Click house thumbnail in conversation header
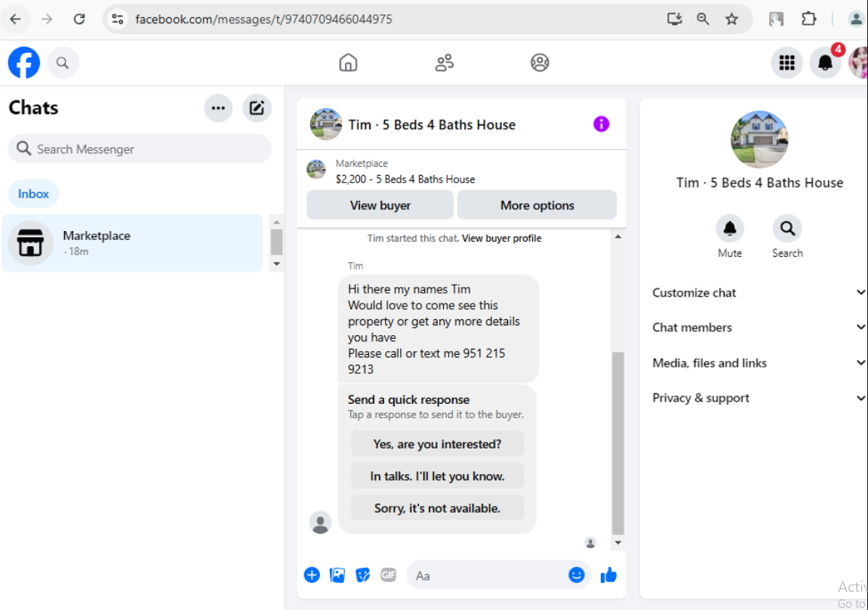This screenshot has height=610, width=868. click(325, 124)
